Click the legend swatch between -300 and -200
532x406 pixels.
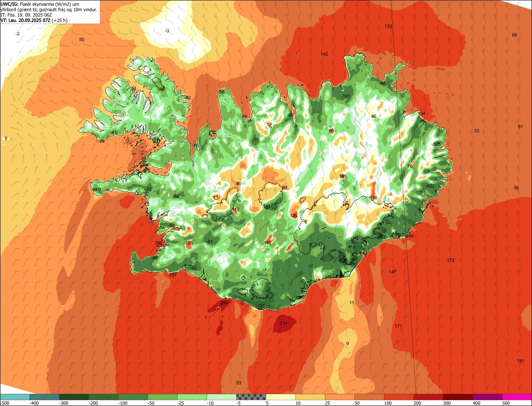click(x=74, y=397)
